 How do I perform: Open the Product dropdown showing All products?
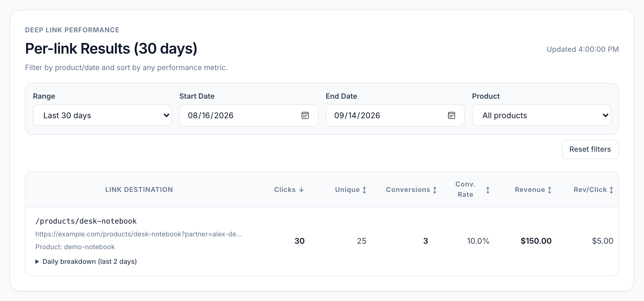tap(542, 115)
